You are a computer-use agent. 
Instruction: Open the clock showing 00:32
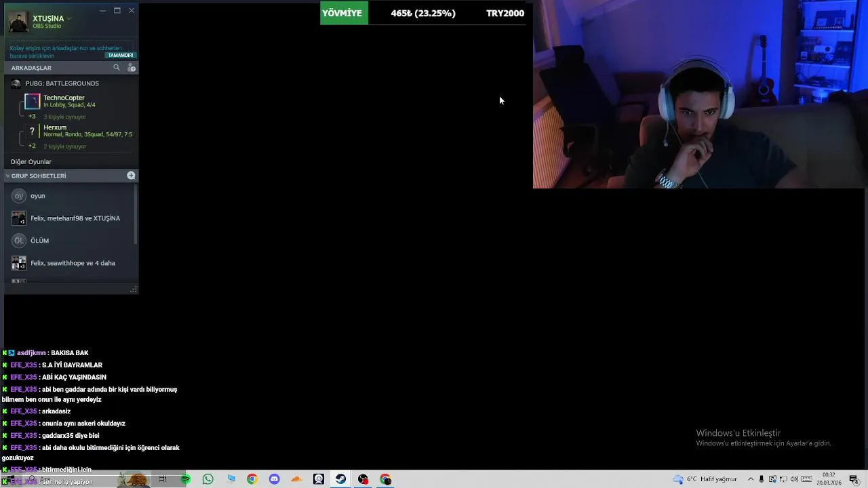point(829,479)
